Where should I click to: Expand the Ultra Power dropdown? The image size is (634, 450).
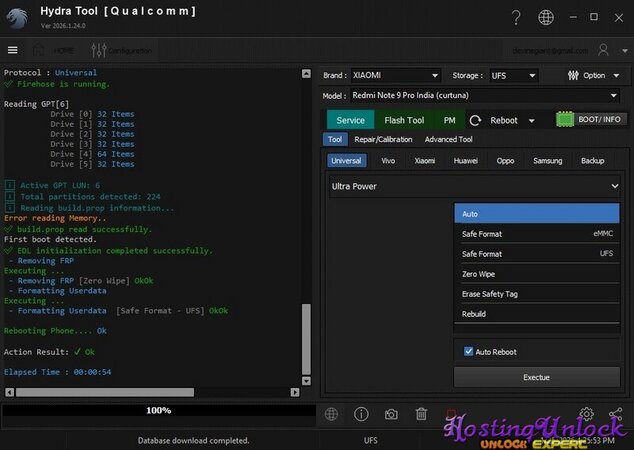tap(475, 186)
